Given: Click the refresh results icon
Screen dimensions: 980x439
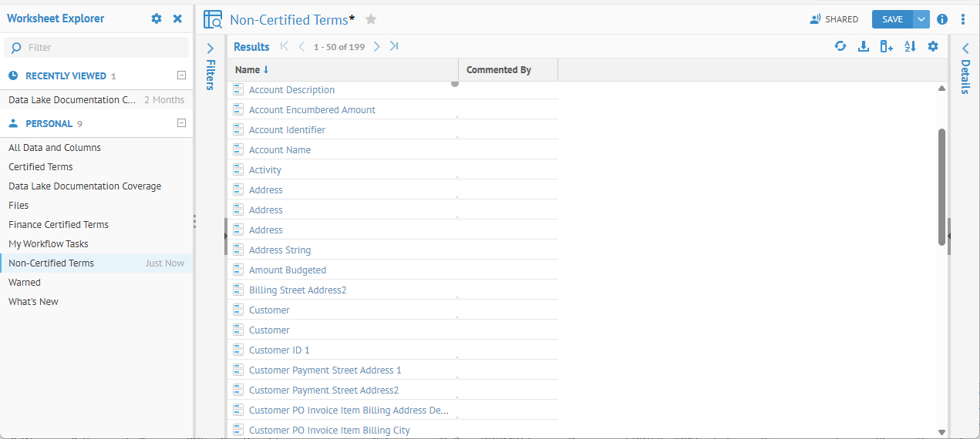Looking at the screenshot, I should pos(840,46).
